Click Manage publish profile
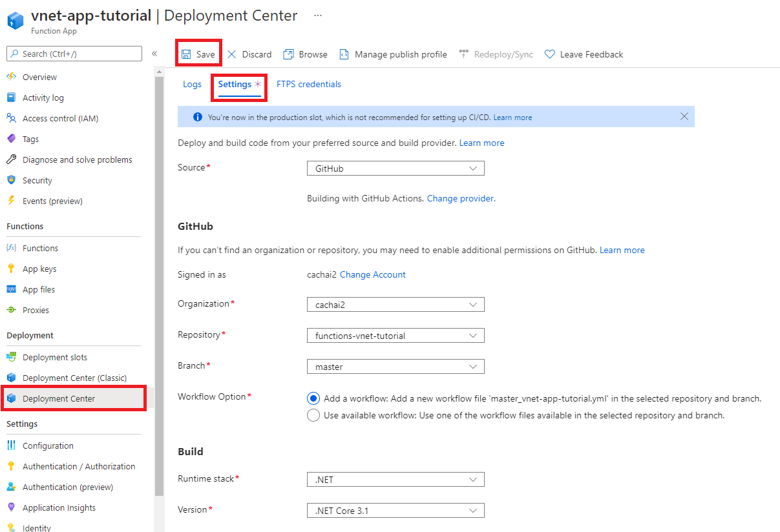 coord(393,54)
